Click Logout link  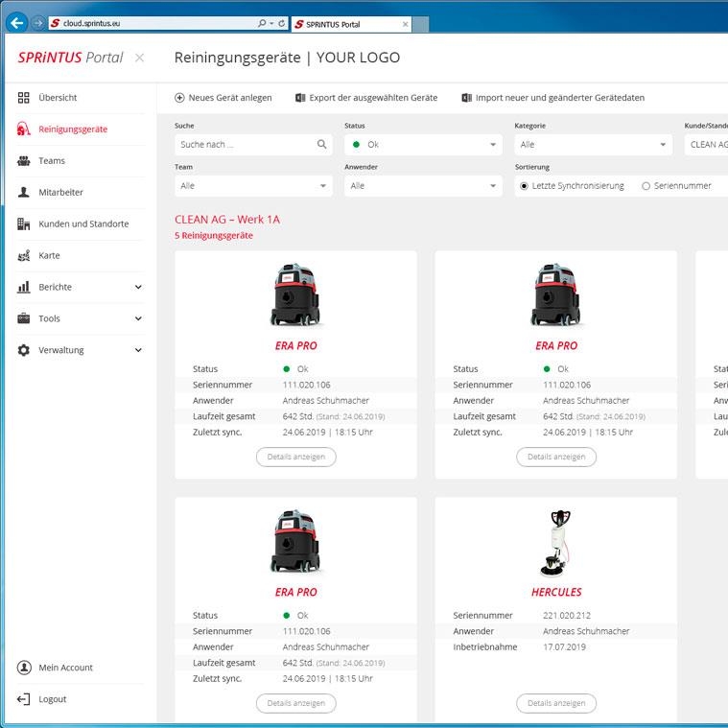(53, 699)
